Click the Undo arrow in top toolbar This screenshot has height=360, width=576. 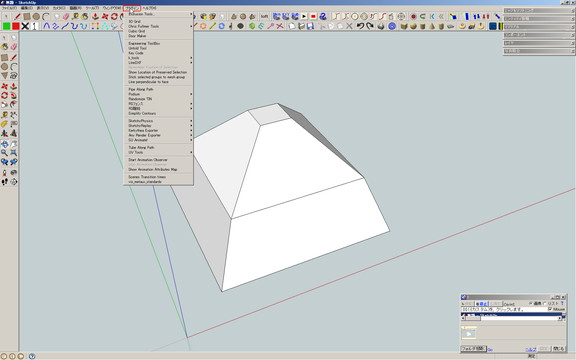[360, 26]
